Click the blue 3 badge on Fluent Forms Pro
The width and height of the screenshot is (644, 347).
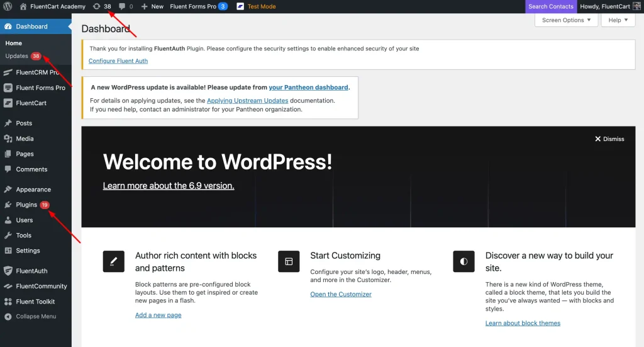[223, 6]
